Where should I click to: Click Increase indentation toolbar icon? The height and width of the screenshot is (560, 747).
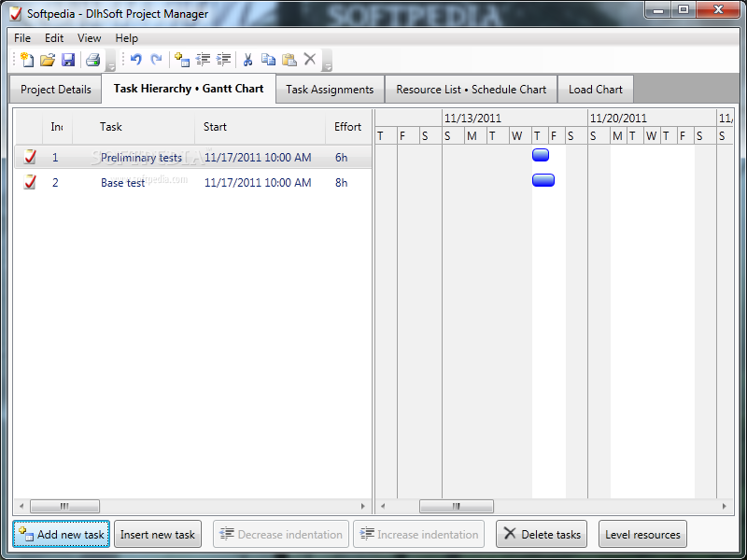(x=223, y=60)
